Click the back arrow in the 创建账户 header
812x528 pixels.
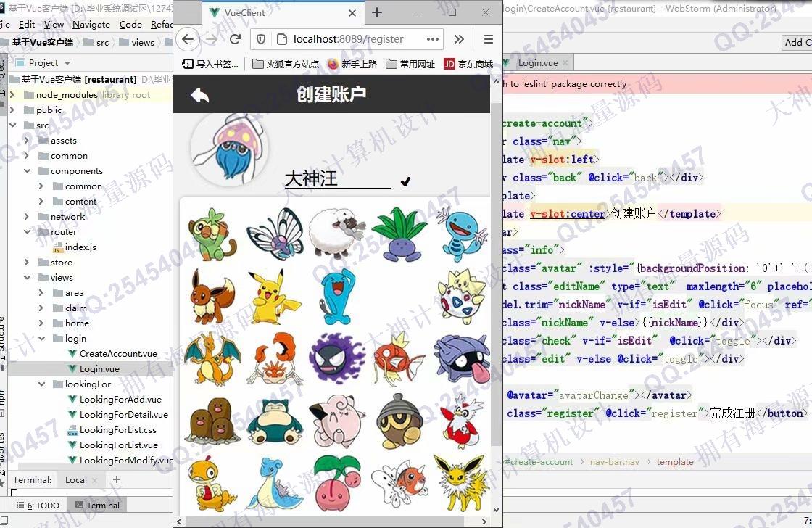click(x=200, y=95)
